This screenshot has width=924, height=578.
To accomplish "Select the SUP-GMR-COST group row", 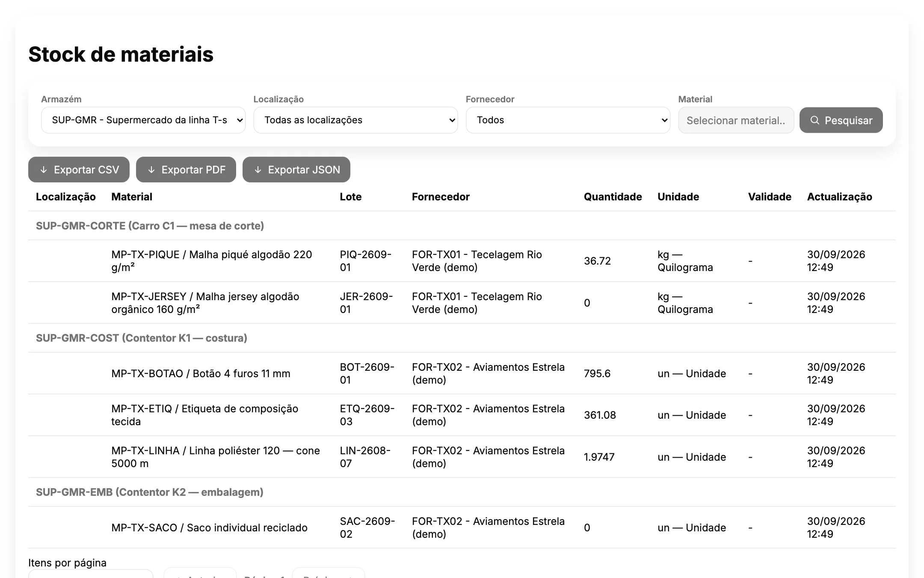I will point(462,338).
